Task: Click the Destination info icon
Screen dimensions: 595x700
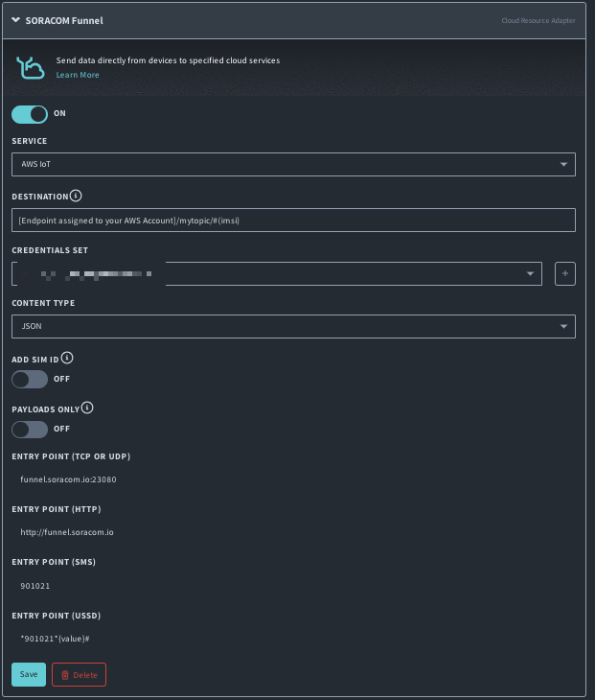Action: pos(77,196)
